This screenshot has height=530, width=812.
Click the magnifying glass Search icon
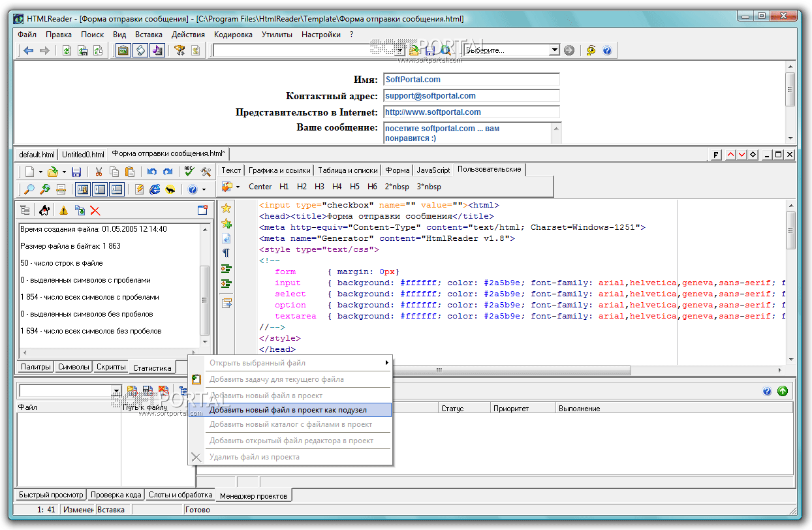coord(29,189)
